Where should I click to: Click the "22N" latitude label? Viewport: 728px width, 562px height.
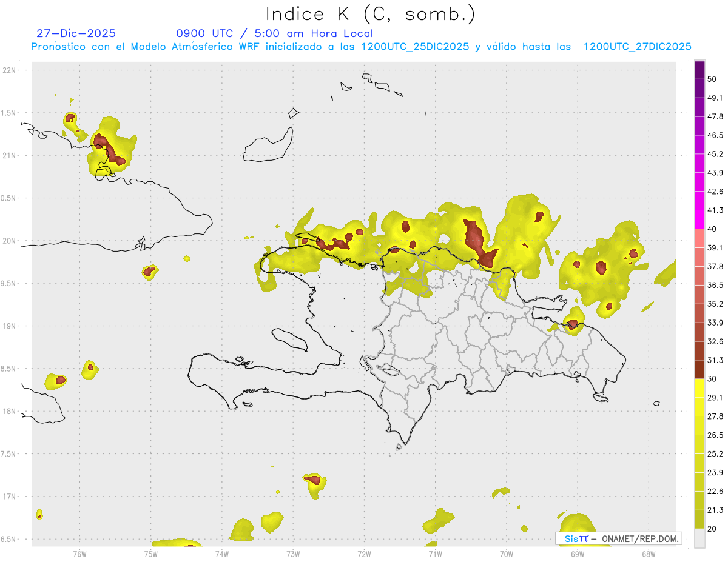coord(10,70)
